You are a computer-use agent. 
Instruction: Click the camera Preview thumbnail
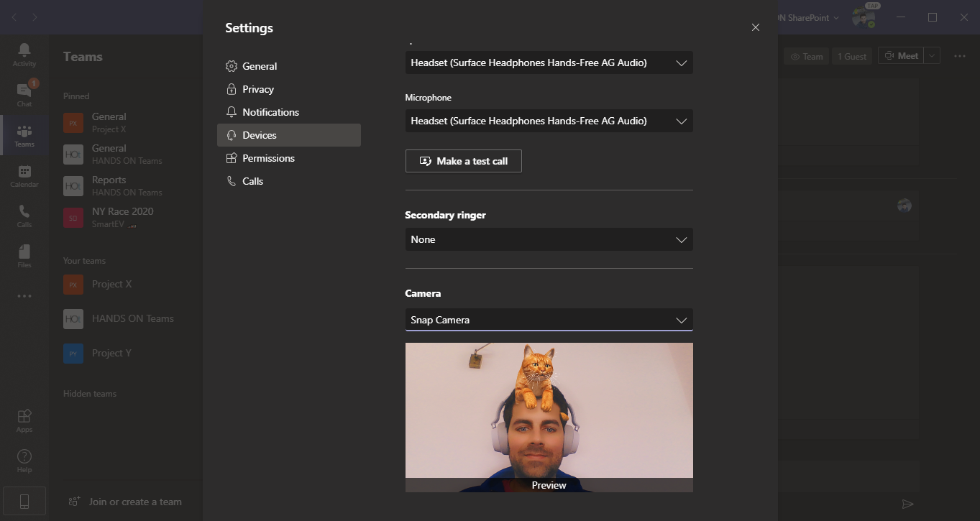click(x=549, y=417)
